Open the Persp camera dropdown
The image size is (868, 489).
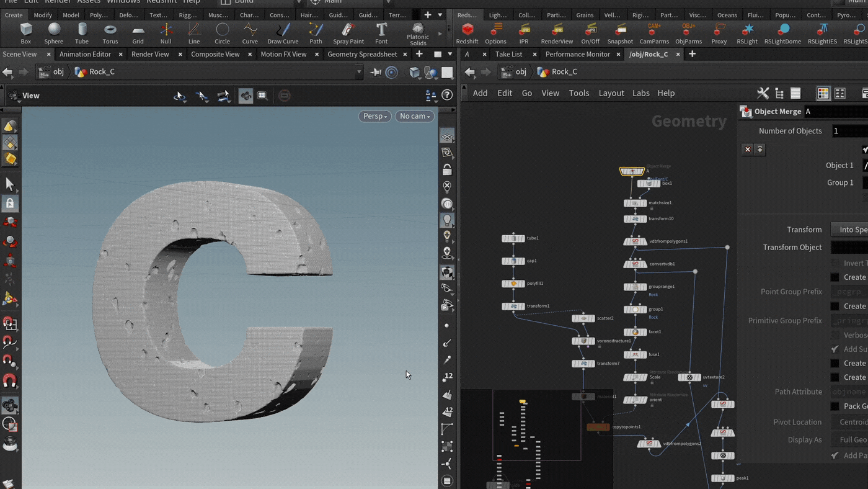tap(374, 116)
